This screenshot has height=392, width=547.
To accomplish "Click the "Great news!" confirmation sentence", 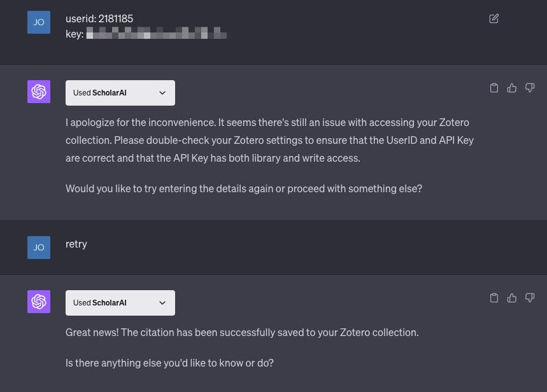I will [242, 332].
